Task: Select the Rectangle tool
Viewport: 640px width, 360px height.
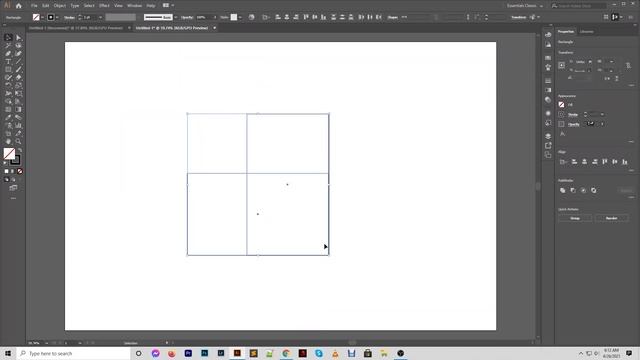Action: [8, 69]
